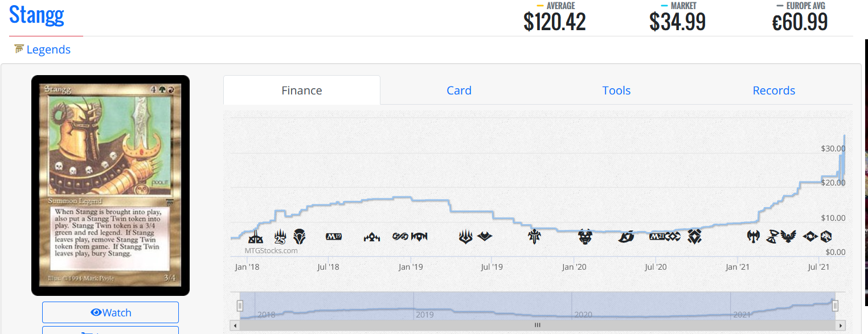The width and height of the screenshot is (868, 334).
Task: Click the Legends set symbol beside the set name
Action: click(19, 49)
